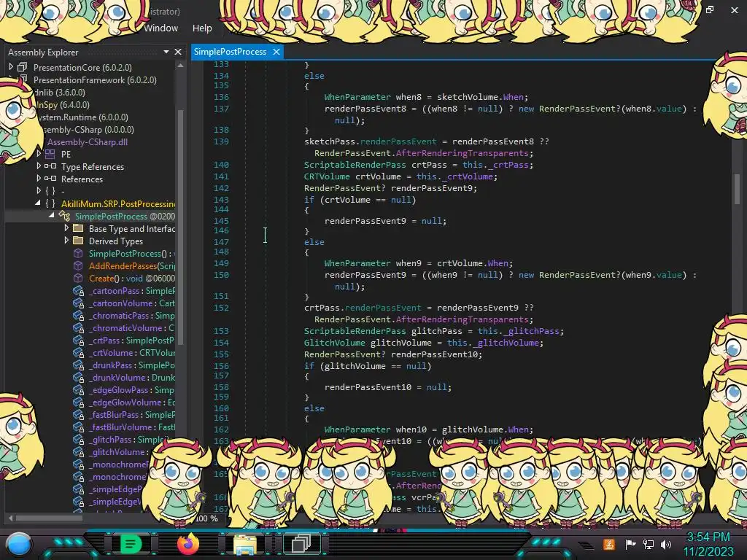
Task: Click the PE node icon
Action: [50, 154]
